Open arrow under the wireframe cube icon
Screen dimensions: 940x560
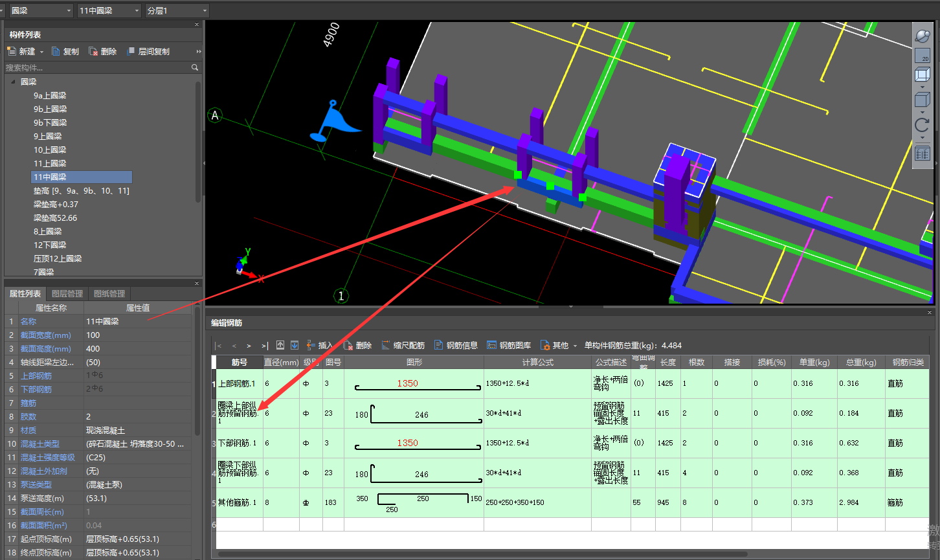tap(922, 87)
